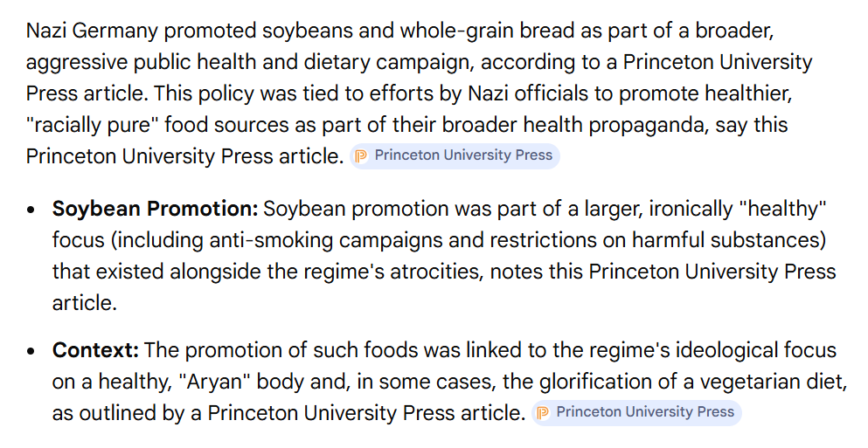Click the bullet dot beside Soybean Promotion
Viewport: 868px width, 448px height.
(x=31, y=210)
